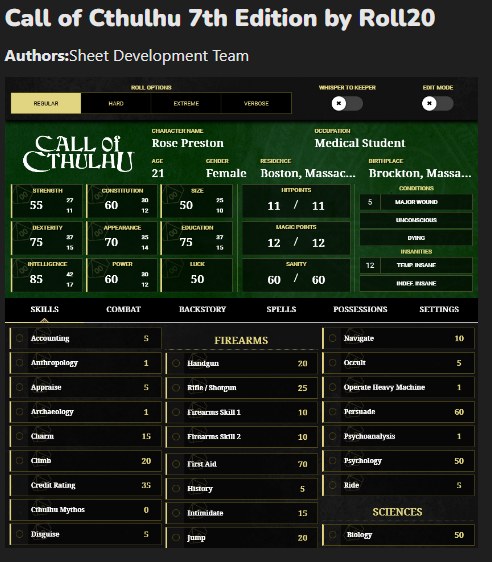The height and width of the screenshot is (562, 492).
Task: Click the Strength dice icon
Action: click(22, 196)
